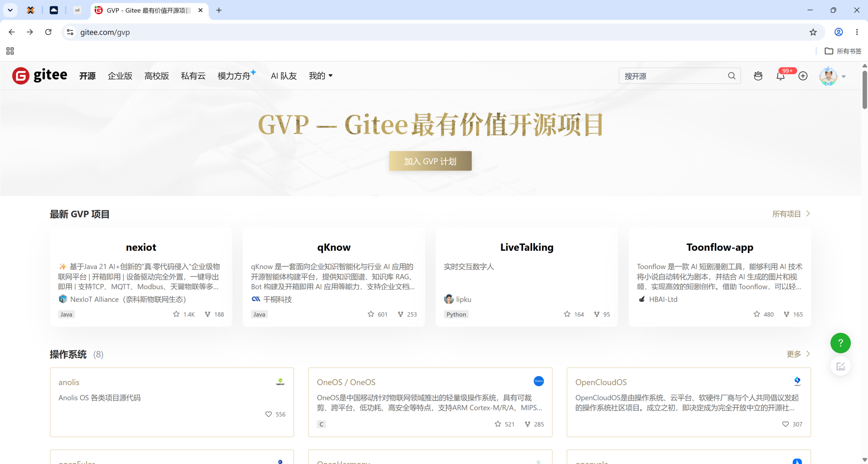Viewport: 868px width, 464px height.
Task: Open the apps grid in bookmarks bar
Action: 10,51
